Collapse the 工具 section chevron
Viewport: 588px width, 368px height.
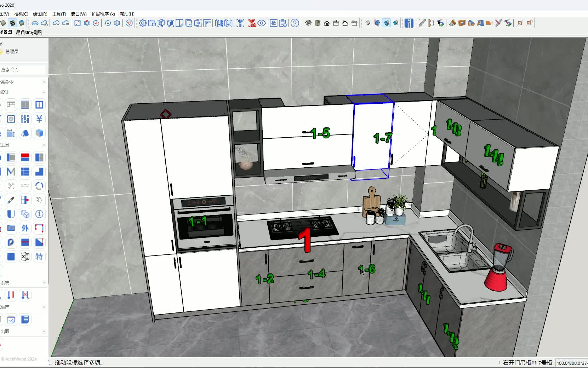(44, 145)
